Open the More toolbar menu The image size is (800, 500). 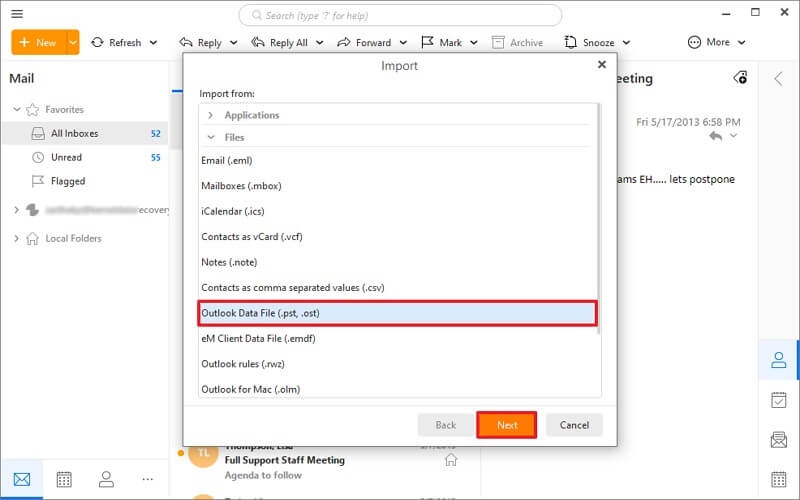716,42
